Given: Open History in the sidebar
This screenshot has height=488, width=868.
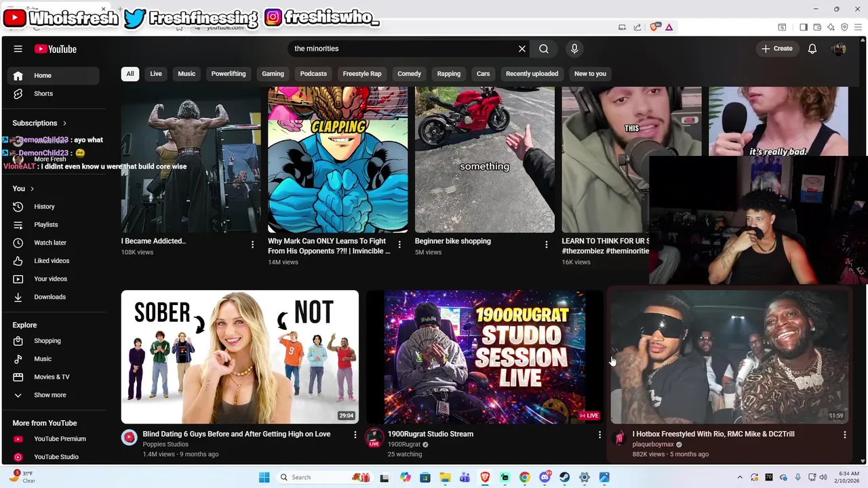Looking at the screenshot, I should click(54, 207).
